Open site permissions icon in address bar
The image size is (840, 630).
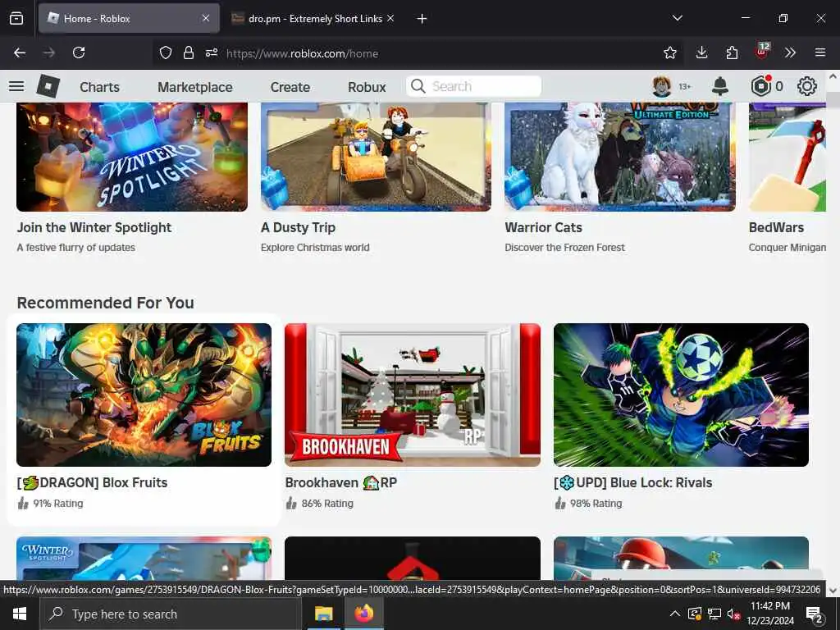(212, 52)
